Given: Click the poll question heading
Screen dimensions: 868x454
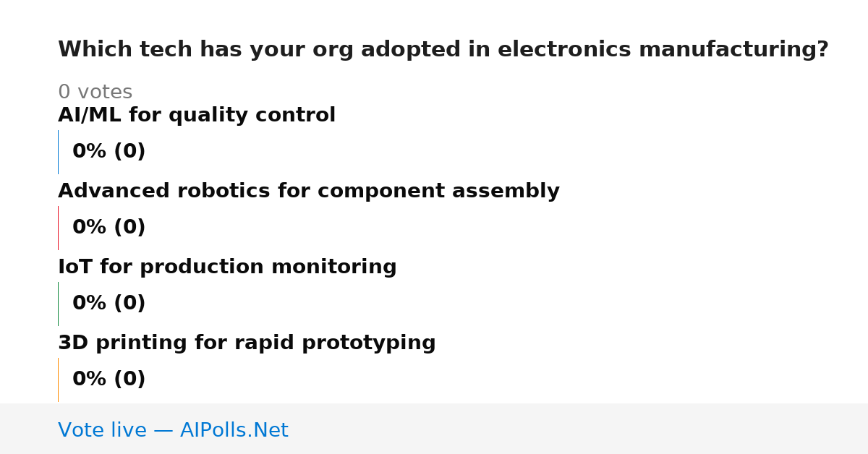Looking at the screenshot, I should coord(443,50).
